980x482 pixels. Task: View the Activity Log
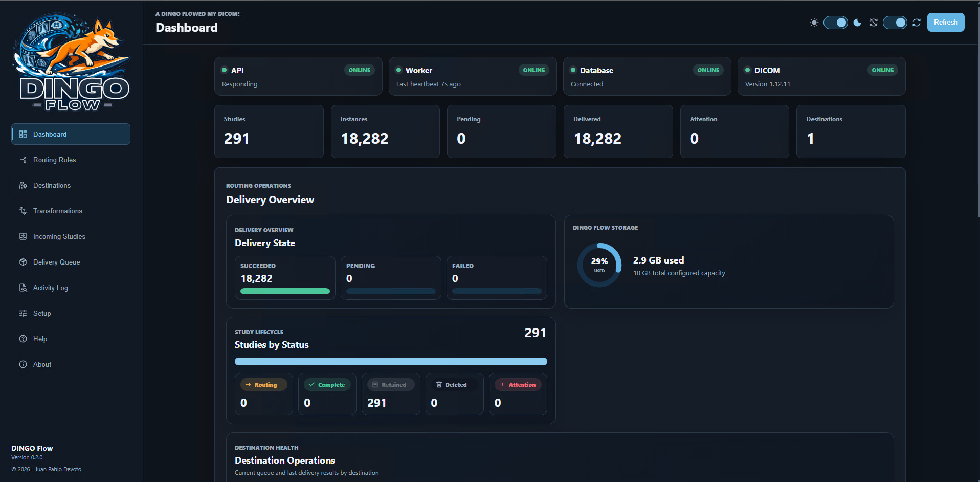(x=71, y=288)
